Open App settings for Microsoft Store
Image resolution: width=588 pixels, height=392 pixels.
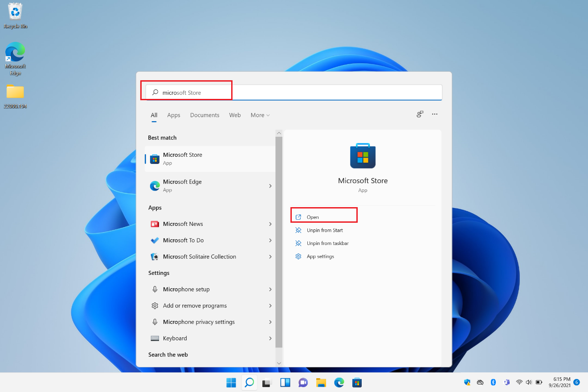point(320,257)
